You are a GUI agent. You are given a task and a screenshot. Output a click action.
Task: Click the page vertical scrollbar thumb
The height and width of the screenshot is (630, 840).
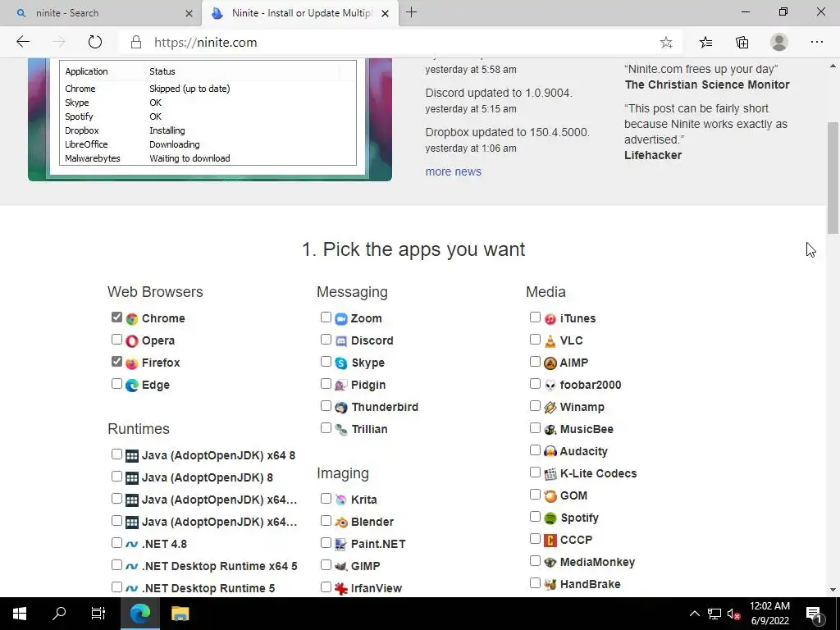(833, 178)
